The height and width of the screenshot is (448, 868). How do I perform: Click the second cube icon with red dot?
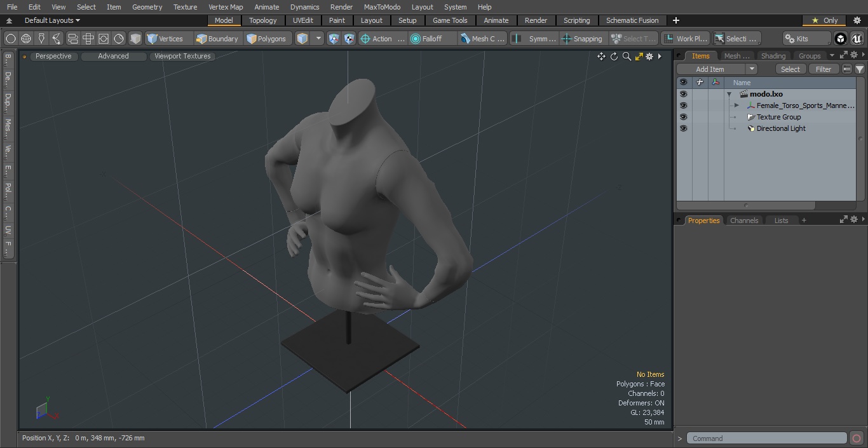pyautogui.click(x=349, y=39)
